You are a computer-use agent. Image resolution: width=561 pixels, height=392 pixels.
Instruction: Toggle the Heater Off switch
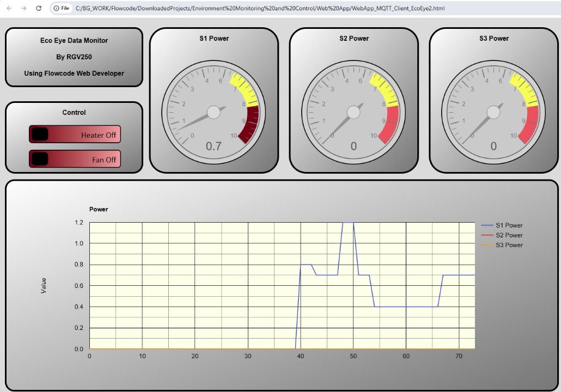75,134
